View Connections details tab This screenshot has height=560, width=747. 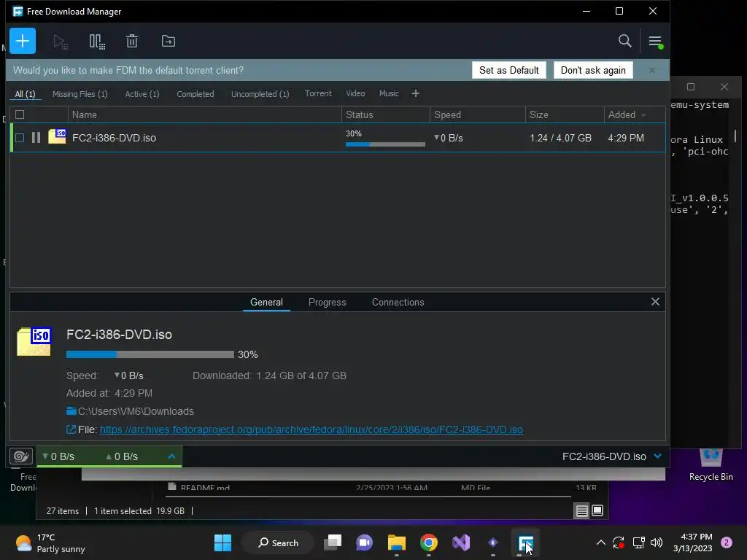pyautogui.click(x=398, y=302)
